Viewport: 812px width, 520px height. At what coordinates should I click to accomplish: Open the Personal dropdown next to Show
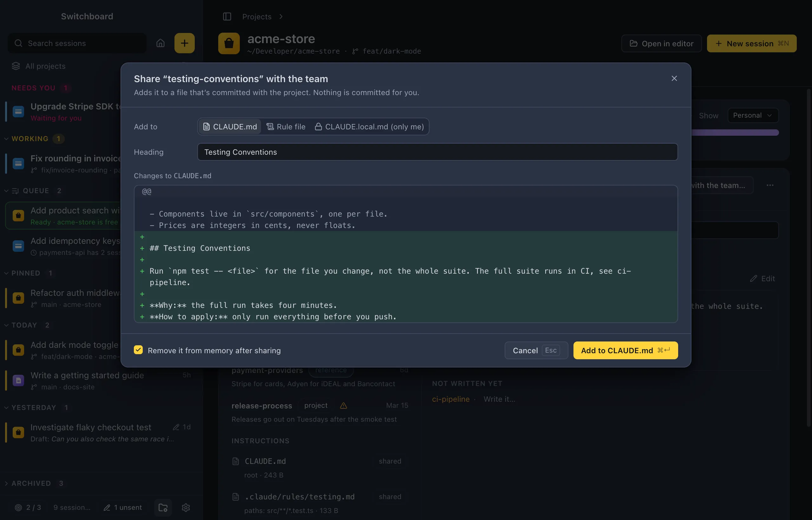[x=753, y=115]
